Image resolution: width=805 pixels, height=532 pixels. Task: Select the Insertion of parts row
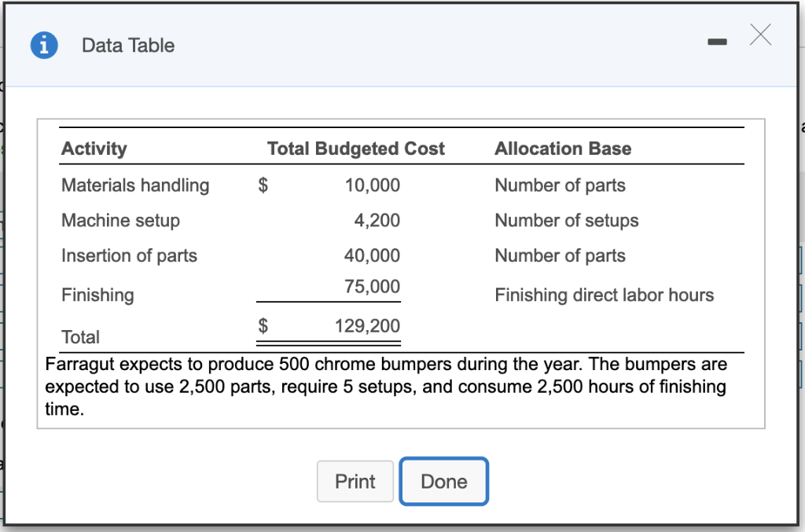point(129,255)
